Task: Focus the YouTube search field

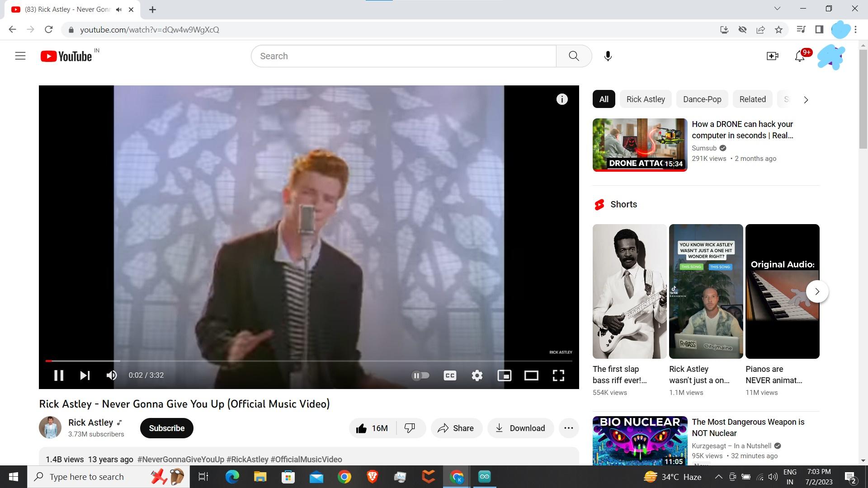Action: coord(404,56)
